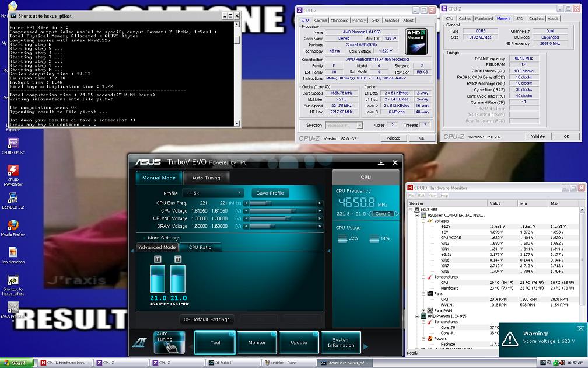
Task: Click the TurboV EVO minimize-to-tray download icon
Action: (381, 162)
